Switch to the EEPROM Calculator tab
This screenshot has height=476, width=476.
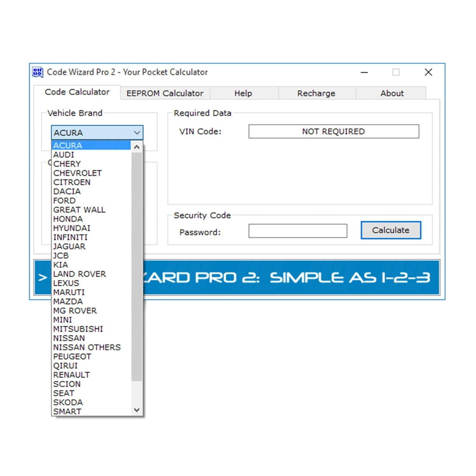165,93
